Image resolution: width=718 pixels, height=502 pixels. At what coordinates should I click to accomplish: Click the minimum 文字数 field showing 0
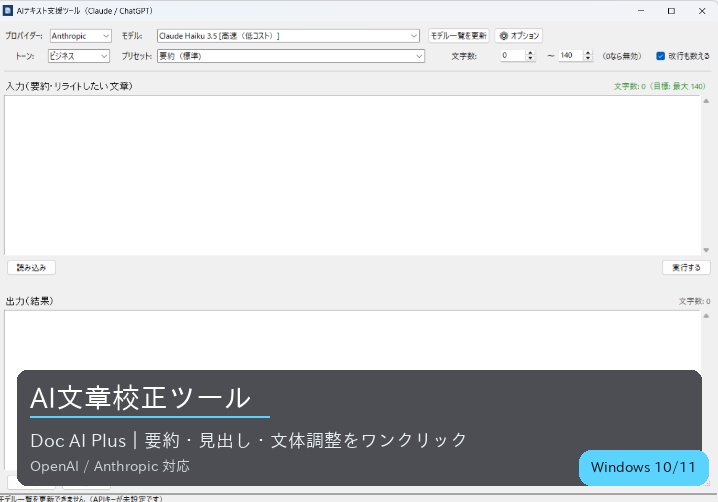[512, 55]
